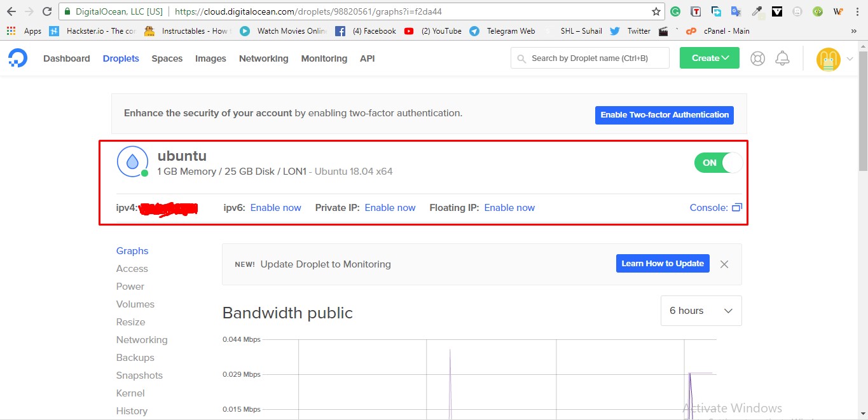
Task: Toggle the droplet ON power switch
Action: 718,163
